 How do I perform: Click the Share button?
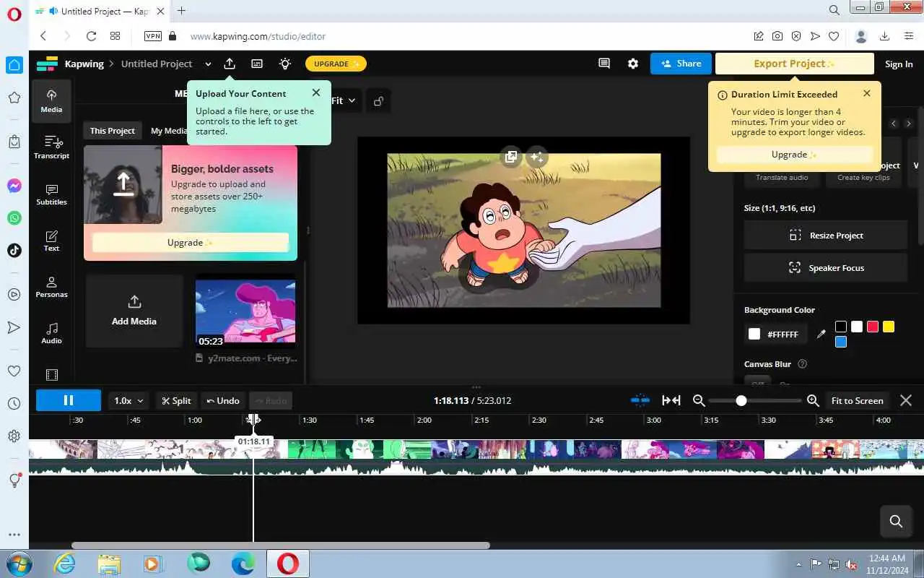pyautogui.click(x=681, y=64)
